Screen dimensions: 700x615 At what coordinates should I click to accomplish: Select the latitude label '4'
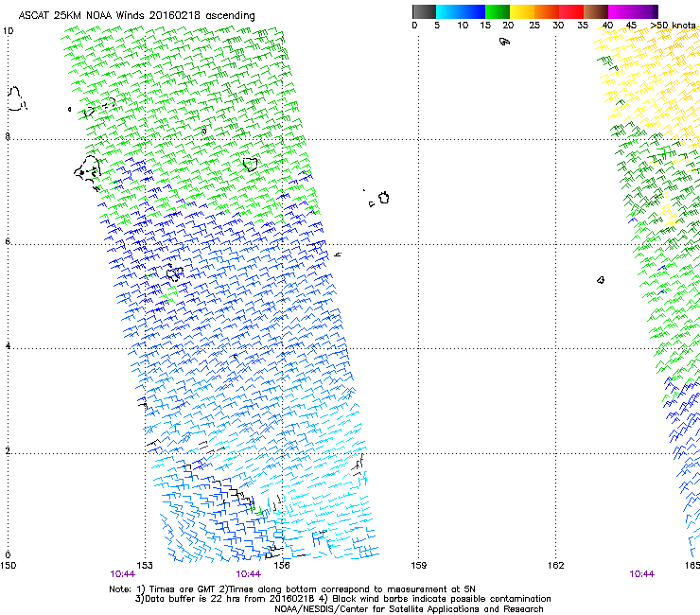[x=8, y=346]
